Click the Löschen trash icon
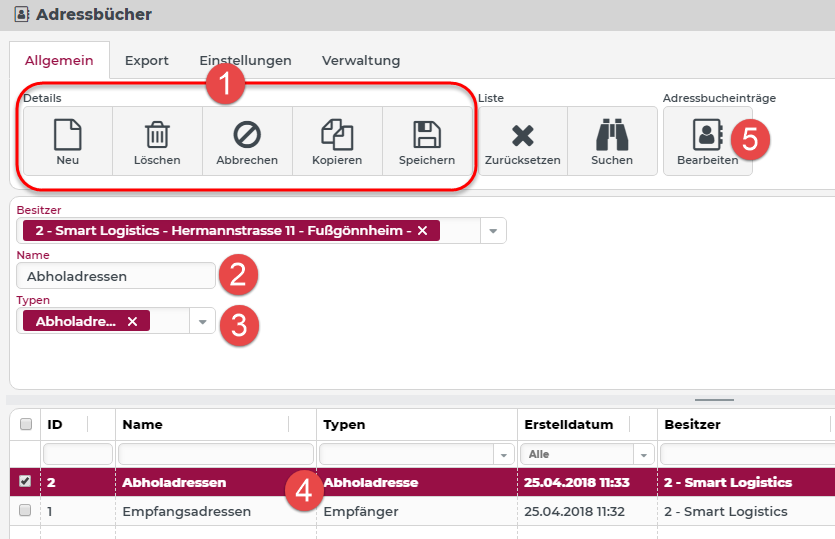The width and height of the screenshot is (835, 539). coord(157,135)
